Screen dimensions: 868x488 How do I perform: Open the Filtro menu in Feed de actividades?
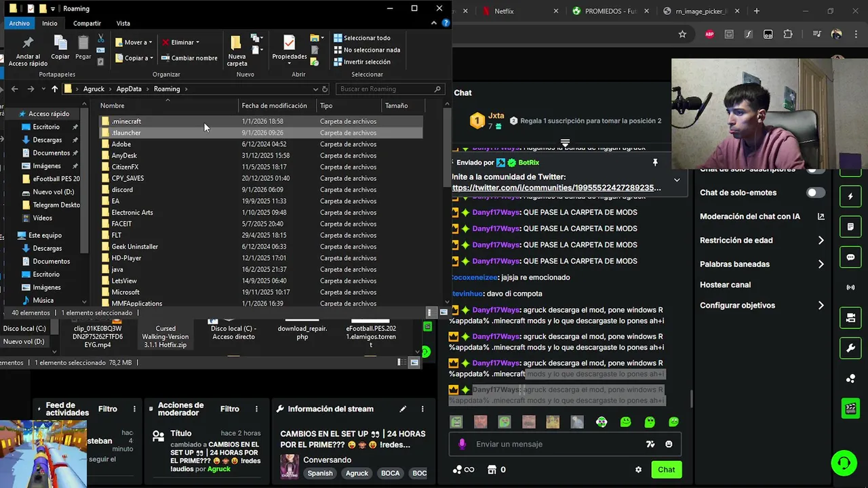tap(108, 409)
